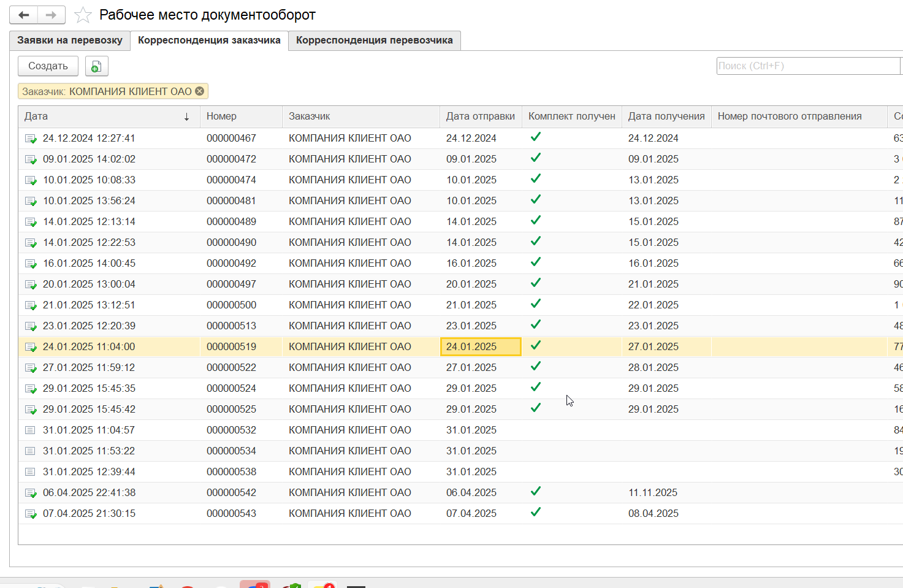Click document icon of row 000000481

30,201
